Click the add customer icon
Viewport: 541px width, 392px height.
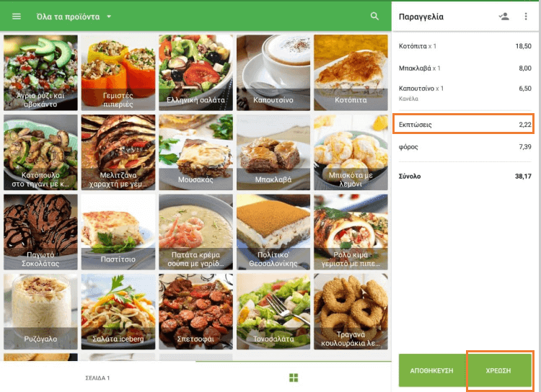point(503,16)
